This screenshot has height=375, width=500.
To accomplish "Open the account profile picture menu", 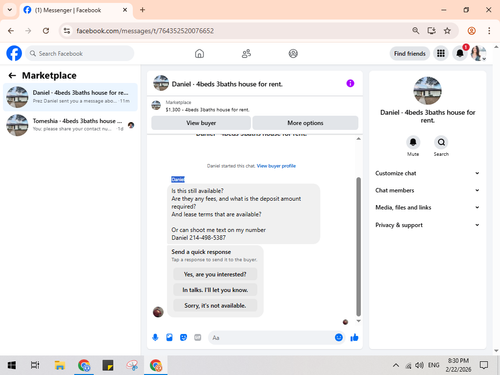I will (478, 53).
